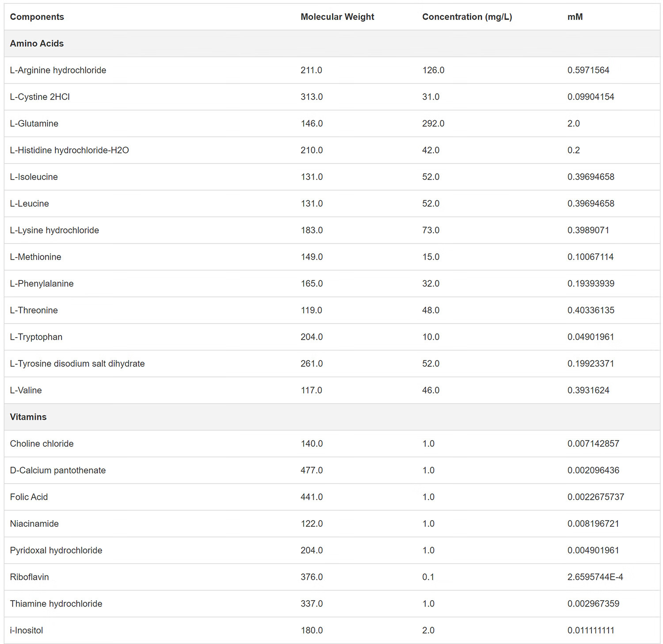Click the L-Tryptophan mM value 0.04901961
Image resolution: width=663 pixels, height=644 pixels.
click(591, 337)
